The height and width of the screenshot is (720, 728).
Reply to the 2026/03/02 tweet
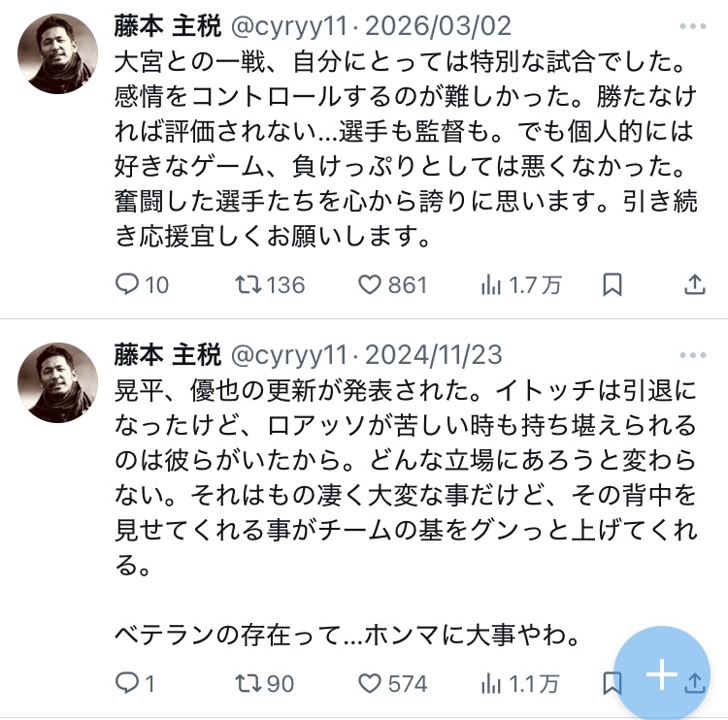pyautogui.click(x=128, y=284)
